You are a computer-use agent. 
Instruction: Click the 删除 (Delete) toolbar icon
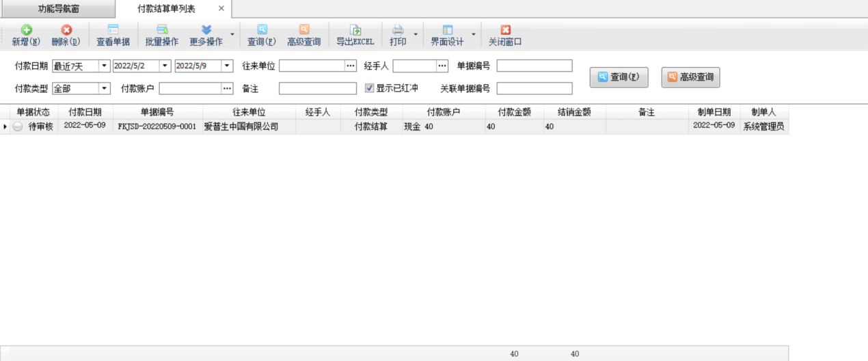[x=66, y=31]
